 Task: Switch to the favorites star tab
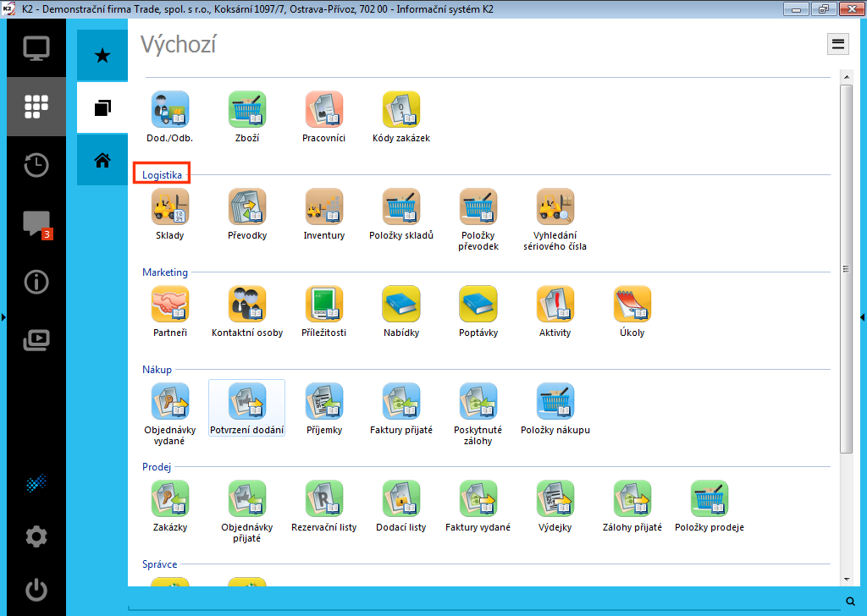[102, 55]
